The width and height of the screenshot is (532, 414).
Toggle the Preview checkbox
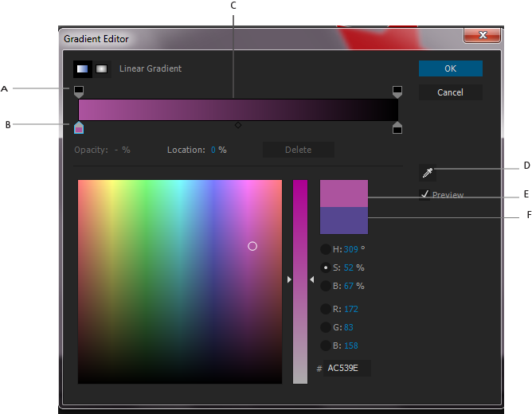point(424,194)
